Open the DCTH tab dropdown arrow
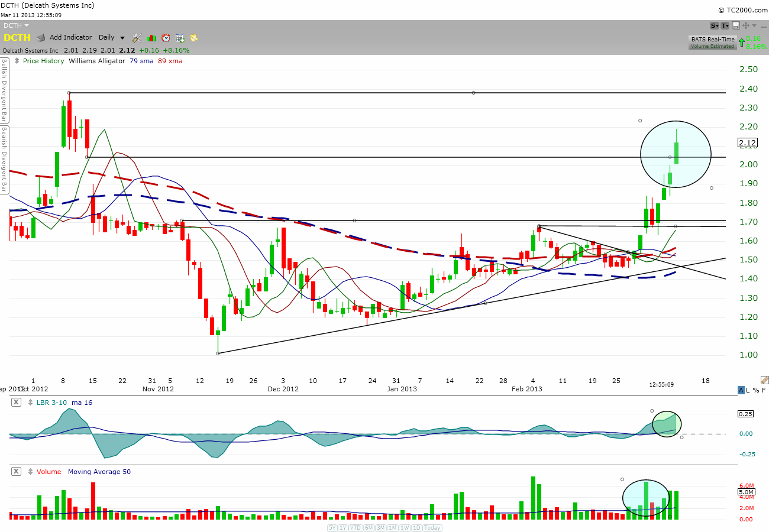 coord(27,25)
